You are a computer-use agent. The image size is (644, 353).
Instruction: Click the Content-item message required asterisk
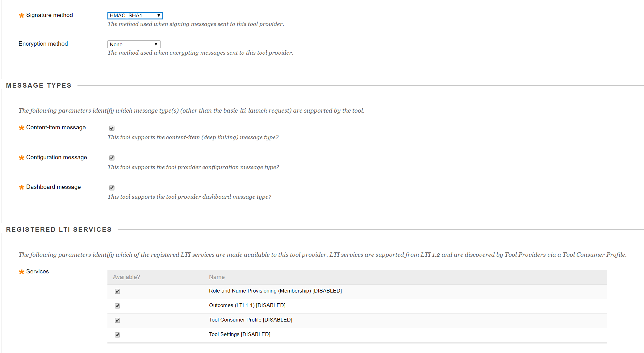(21, 128)
